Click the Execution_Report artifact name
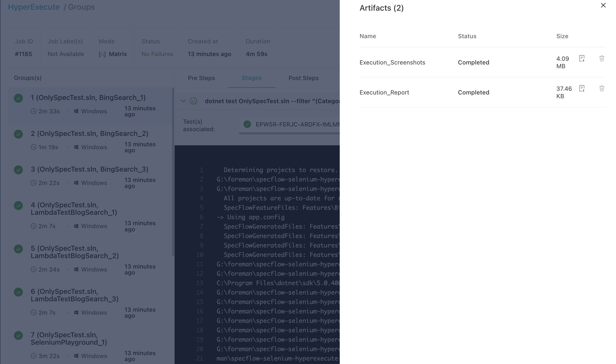This screenshot has height=364, width=616. 384,92
